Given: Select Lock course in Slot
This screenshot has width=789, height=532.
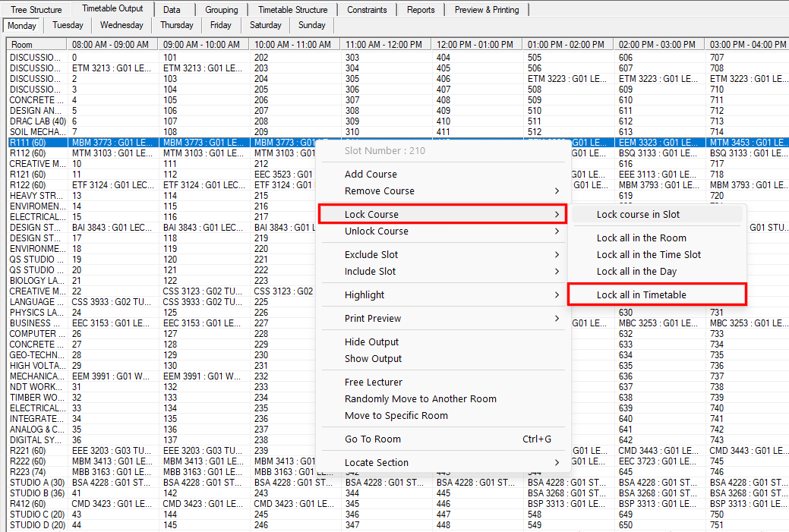Looking at the screenshot, I should click(x=657, y=214).
